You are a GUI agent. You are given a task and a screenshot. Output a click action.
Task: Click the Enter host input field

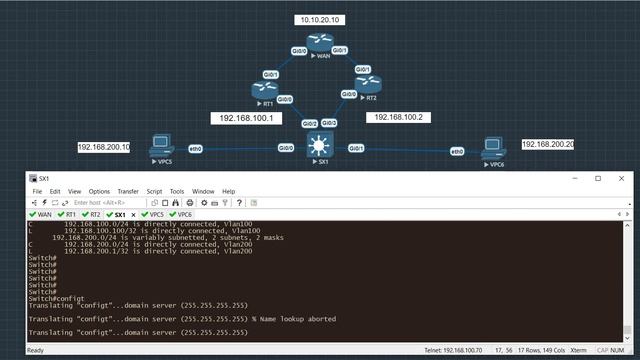(x=109, y=203)
